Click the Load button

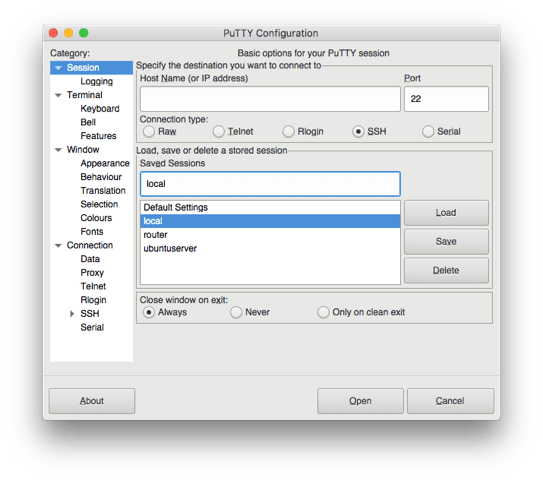pyautogui.click(x=446, y=213)
